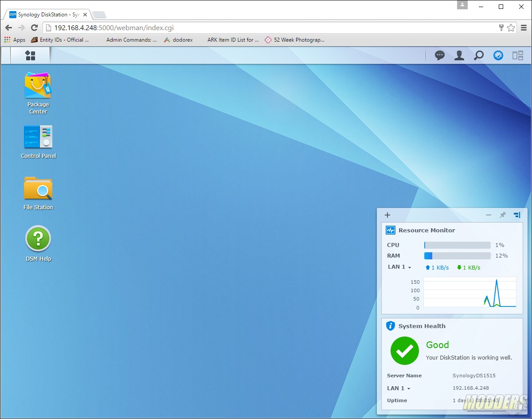The image size is (532, 419).
Task: Click the widget panel dock icon
Action: point(517,215)
